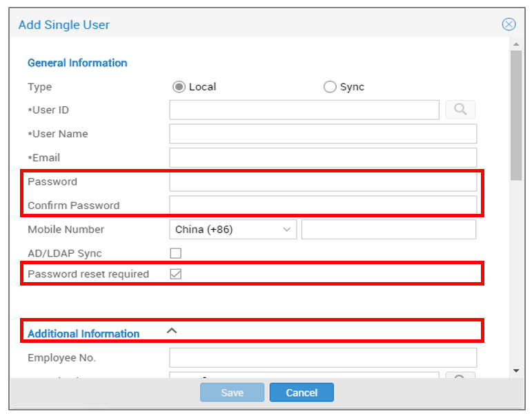Focus the Confirm Password input field
This screenshot has height=418, width=532.
coord(323,205)
